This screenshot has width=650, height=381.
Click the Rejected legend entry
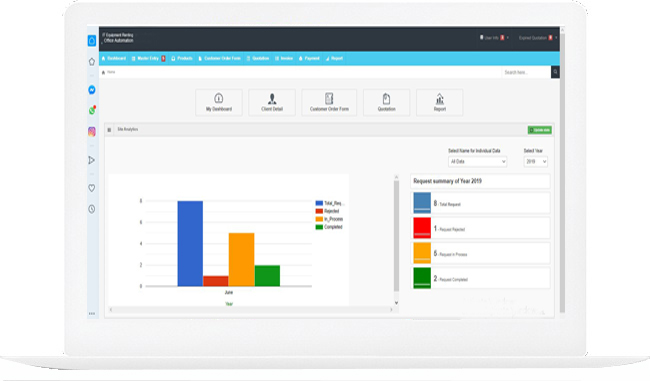(327, 211)
